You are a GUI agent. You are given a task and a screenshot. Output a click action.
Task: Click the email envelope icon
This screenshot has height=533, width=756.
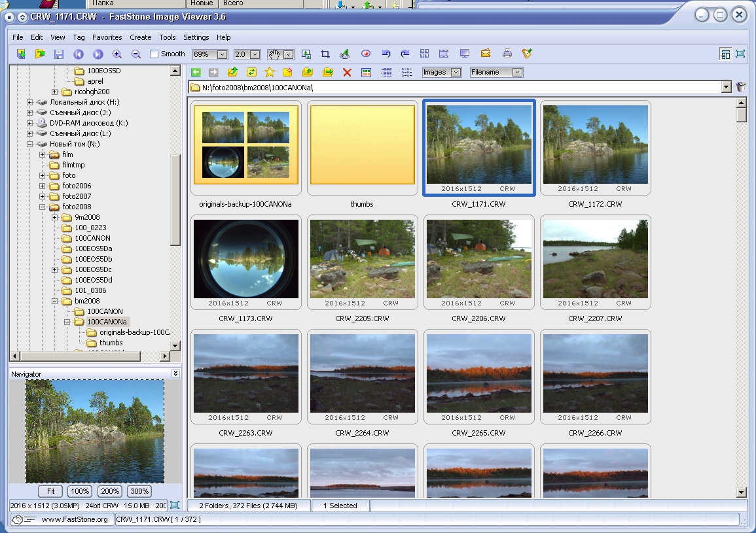(486, 54)
